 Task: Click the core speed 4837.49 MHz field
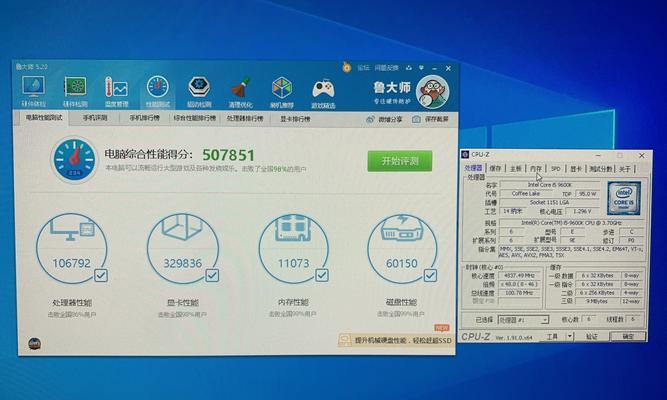tap(519, 276)
